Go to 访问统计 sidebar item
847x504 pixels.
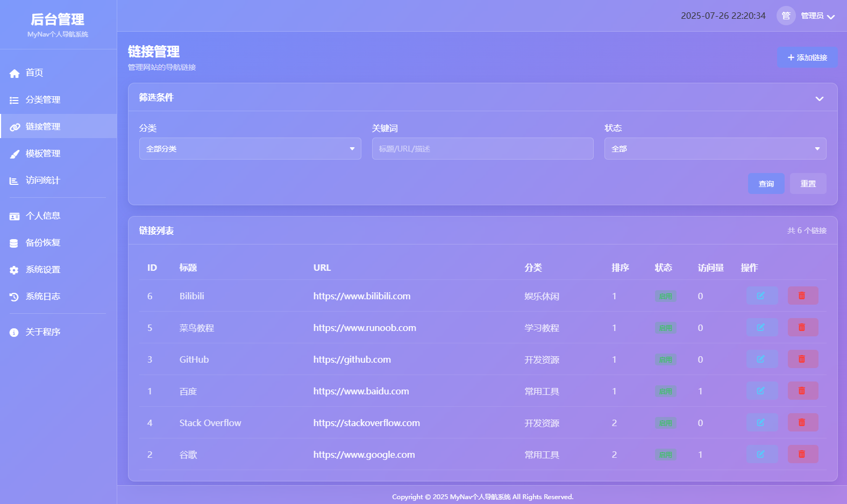coord(43,181)
